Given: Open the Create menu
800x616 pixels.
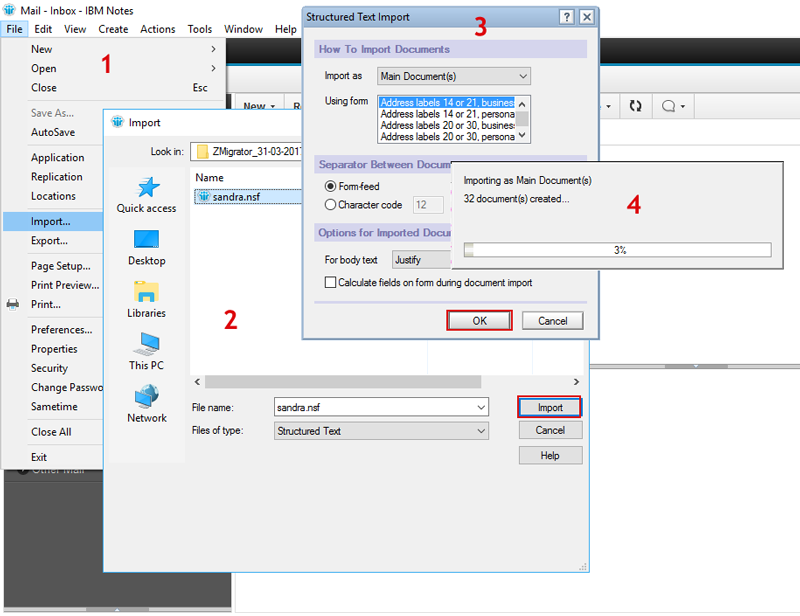Looking at the screenshot, I should (113, 29).
